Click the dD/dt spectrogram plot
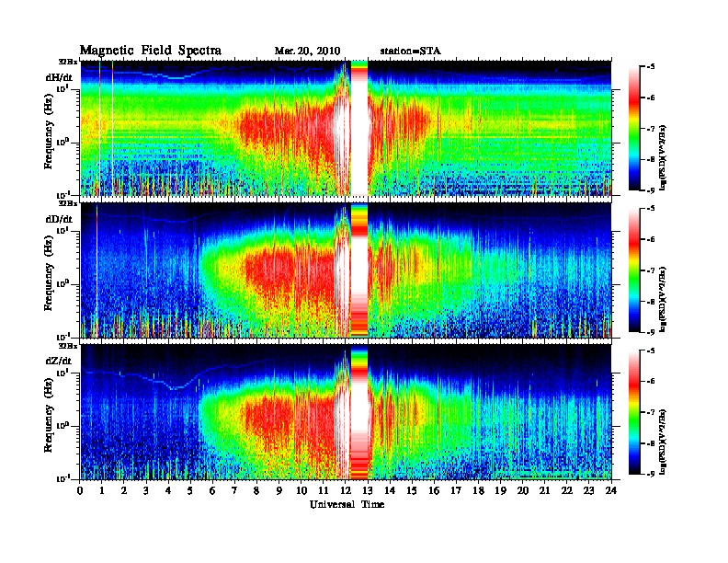 coord(346,270)
